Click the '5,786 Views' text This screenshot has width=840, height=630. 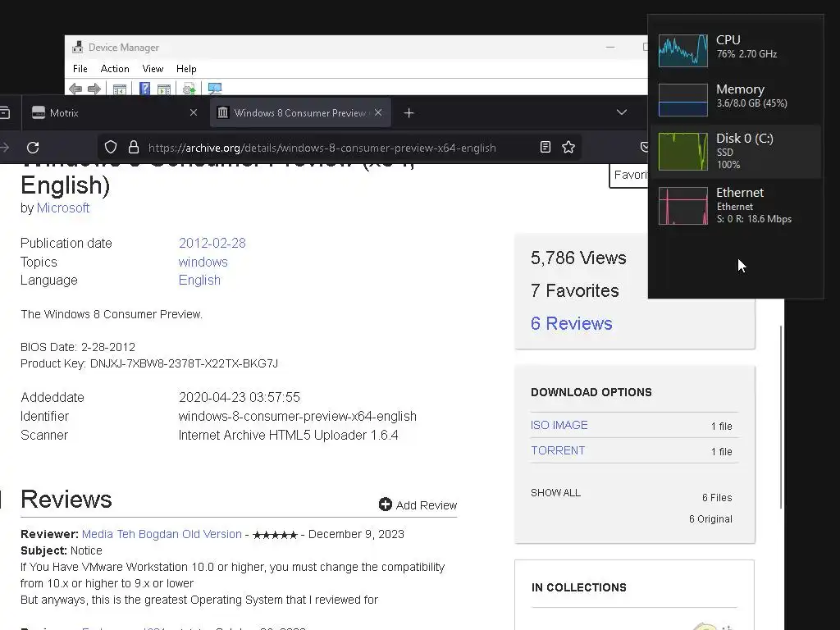[578, 258]
